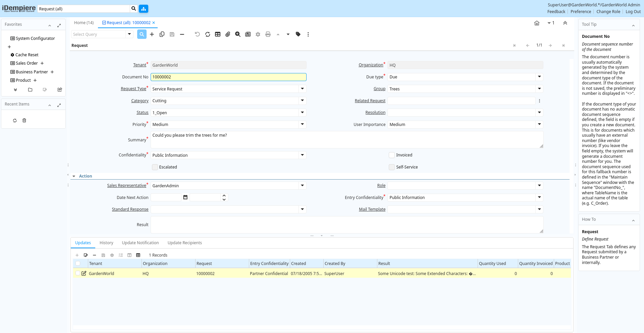Click the Document No input field
Screen dimensions: 644x333
(228, 77)
